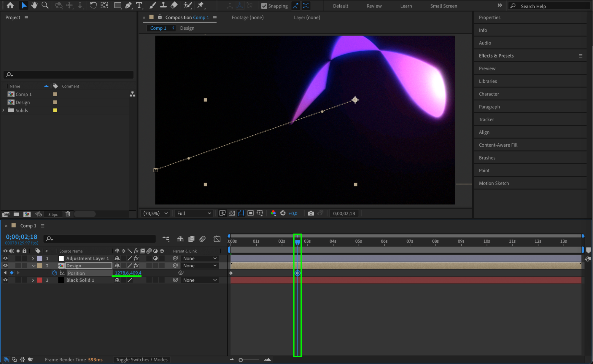Click Toggle Switches / Modes button
Image resolution: width=593 pixels, height=364 pixels.
coord(142,360)
